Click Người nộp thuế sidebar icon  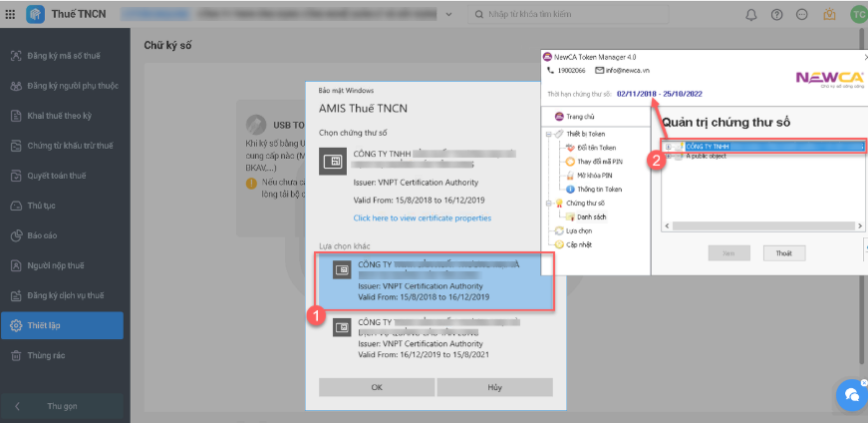[x=16, y=265]
